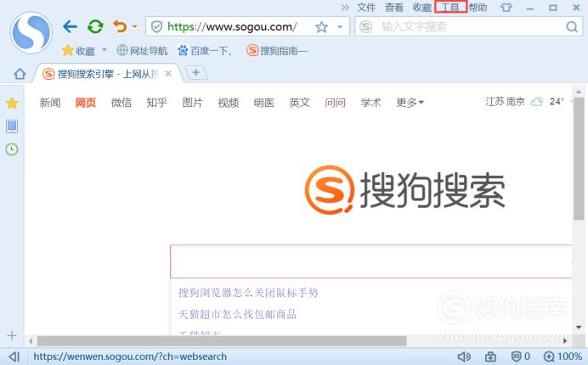Click the sidebar mobile device icon

12,126
